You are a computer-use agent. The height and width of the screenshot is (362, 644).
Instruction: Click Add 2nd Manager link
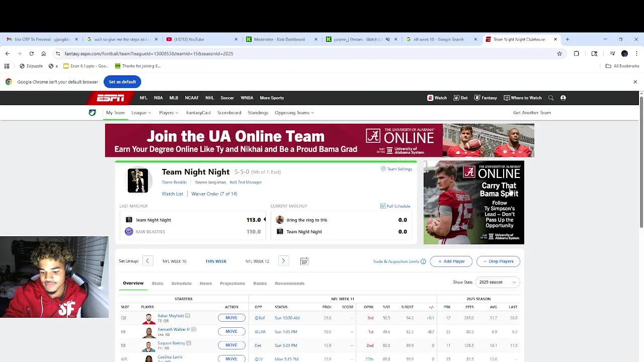246,183
